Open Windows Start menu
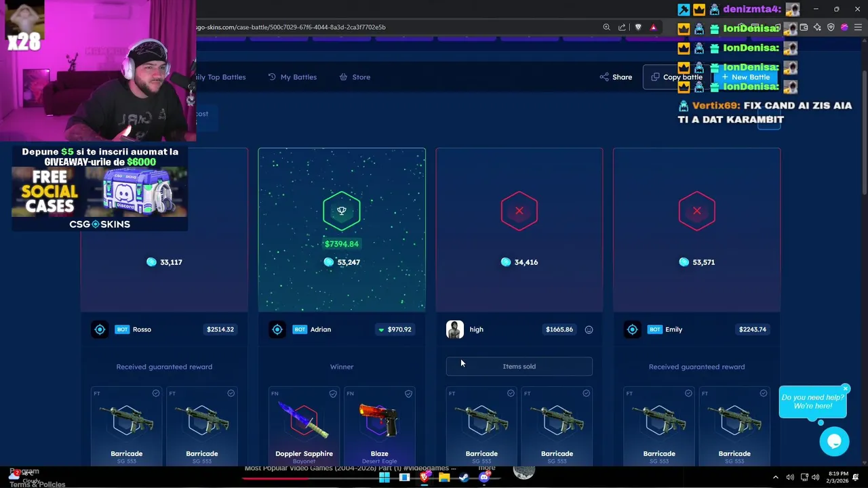The width and height of the screenshot is (868, 488). 384,477
